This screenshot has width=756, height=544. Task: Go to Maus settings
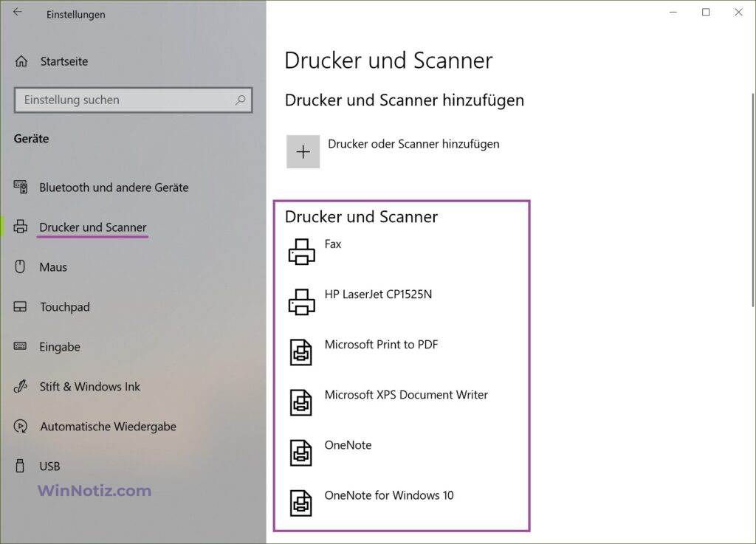coord(53,267)
